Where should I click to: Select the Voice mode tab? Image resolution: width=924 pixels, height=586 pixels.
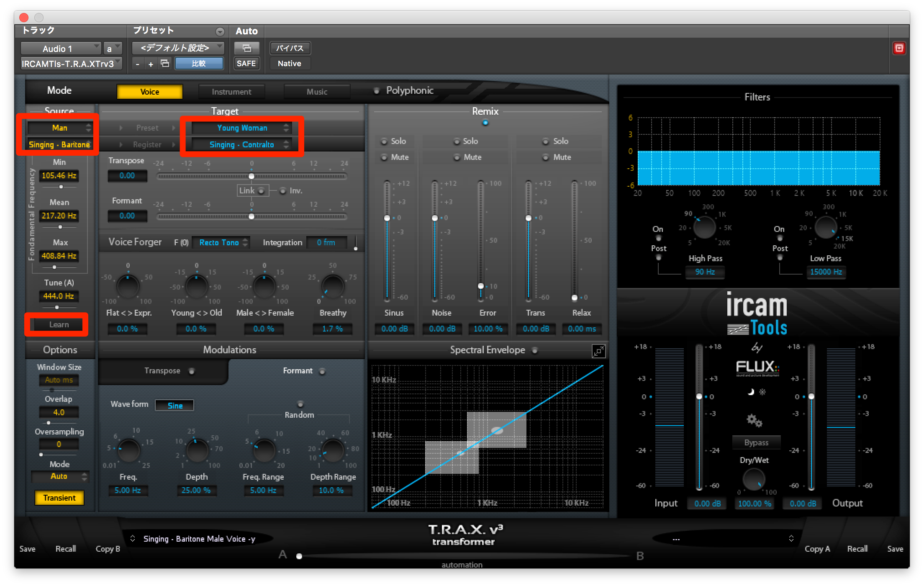coord(149,92)
